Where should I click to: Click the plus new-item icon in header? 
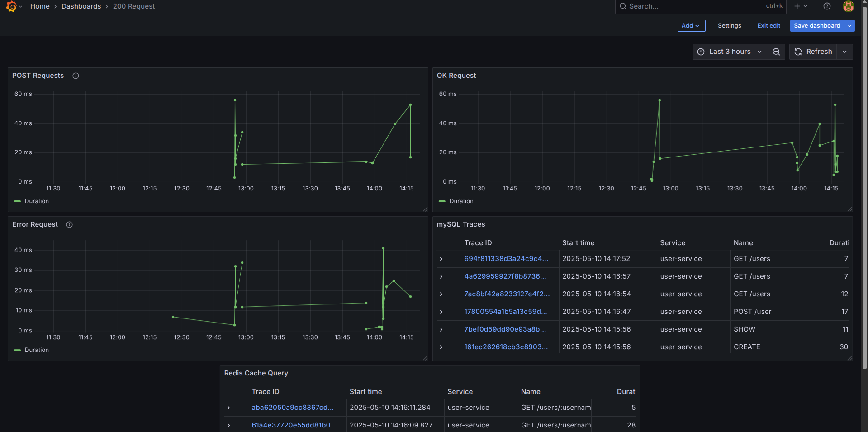click(797, 6)
